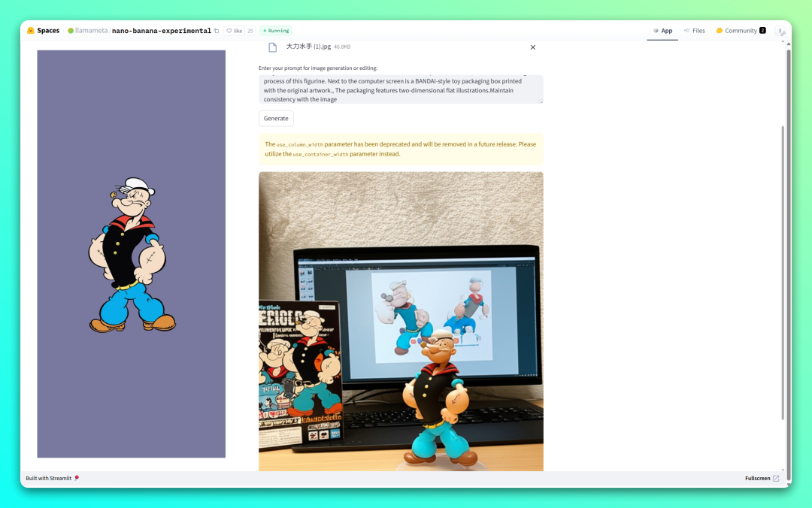Remove the uploaded 大力水手 (1).jpg file
812x508 pixels.
[533, 47]
